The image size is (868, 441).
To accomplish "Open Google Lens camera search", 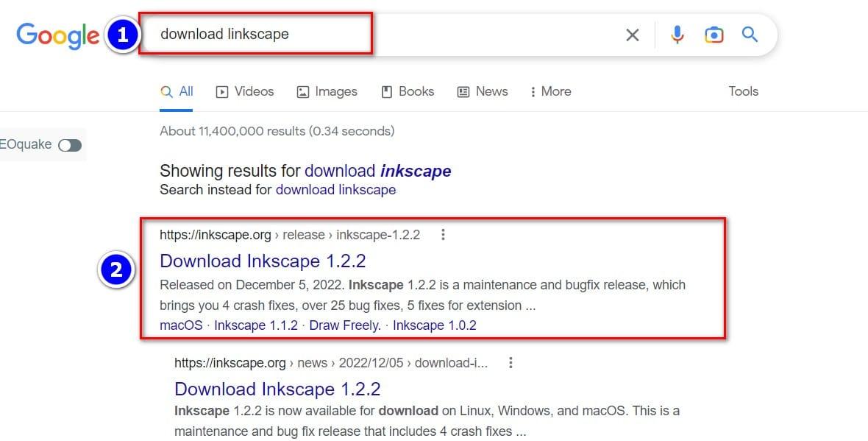I will pyautogui.click(x=714, y=35).
